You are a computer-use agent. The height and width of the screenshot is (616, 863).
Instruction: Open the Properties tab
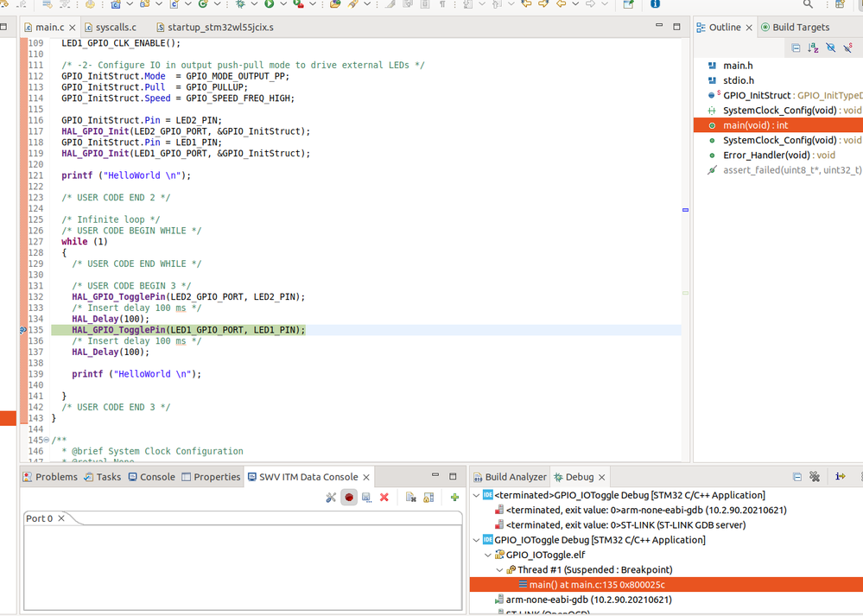click(x=211, y=477)
